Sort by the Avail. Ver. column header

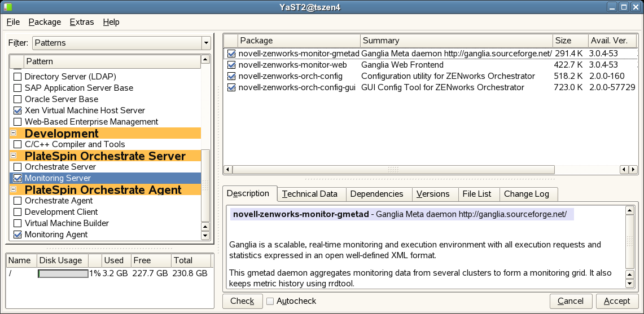point(613,41)
